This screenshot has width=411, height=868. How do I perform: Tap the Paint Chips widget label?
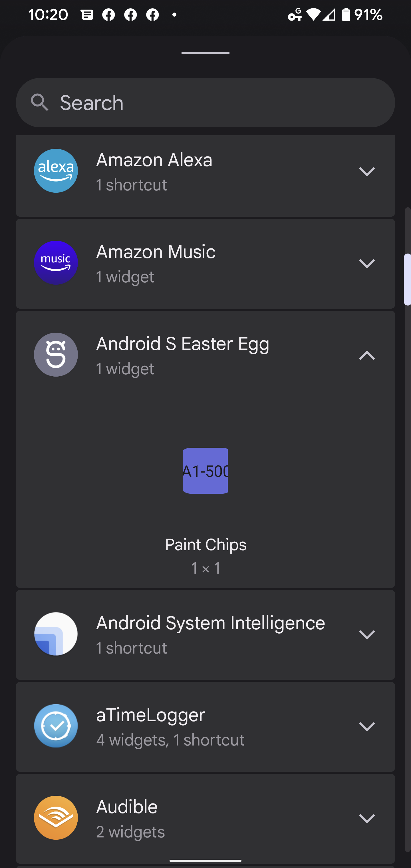[x=205, y=545]
